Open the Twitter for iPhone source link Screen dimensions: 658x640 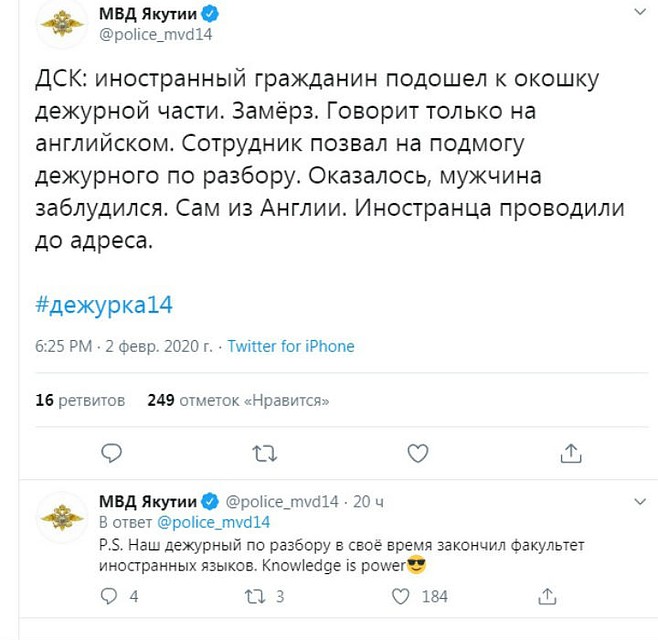pos(291,346)
